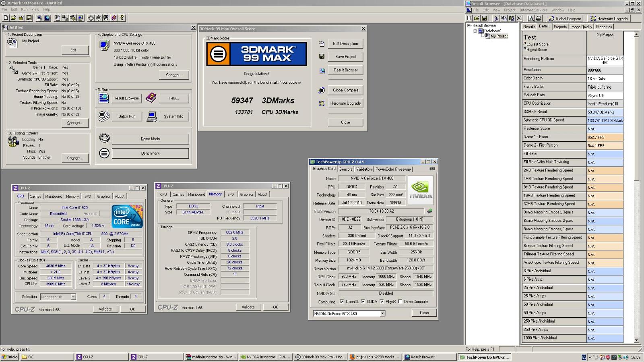Click Change button under Display and CPU Settings
This screenshot has height=362, width=644.
point(173,75)
